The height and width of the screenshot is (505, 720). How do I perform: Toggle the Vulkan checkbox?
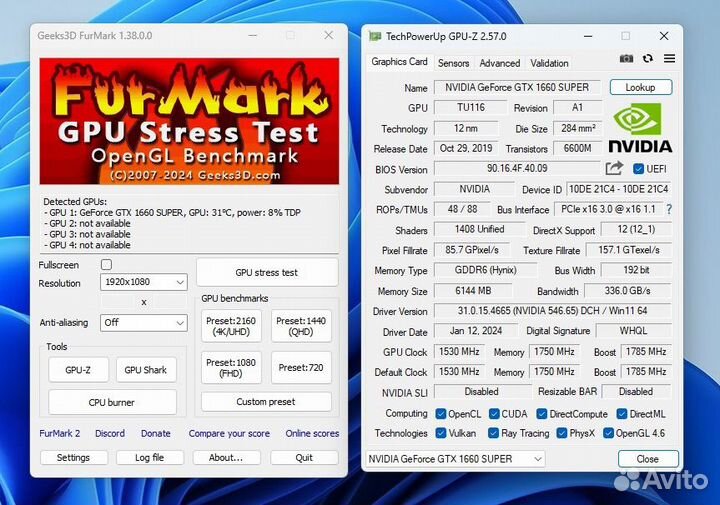coord(441,433)
